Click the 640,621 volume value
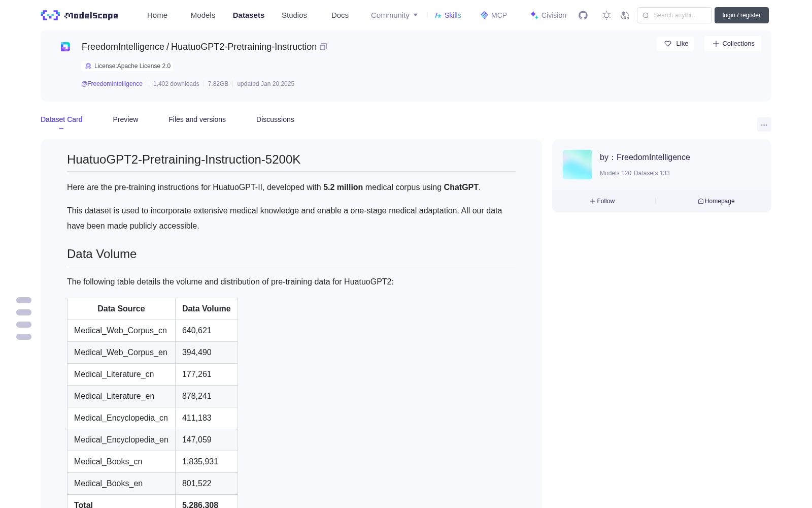 pyautogui.click(x=197, y=331)
